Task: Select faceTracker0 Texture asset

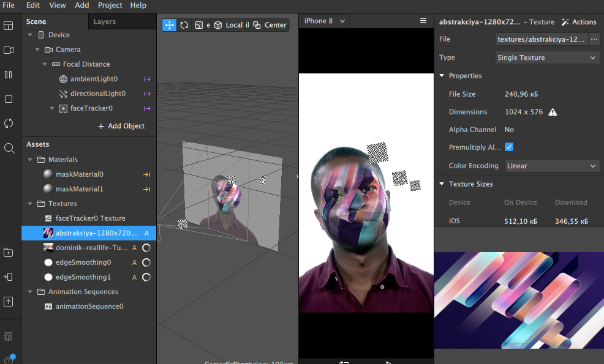Action: pos(91,218)
